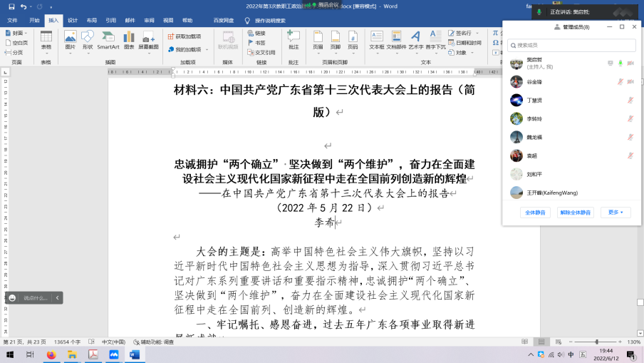This screenshot has width=644, height=363.
Task: Switch to the Home (开始) tab
Action: click(34, 21)
